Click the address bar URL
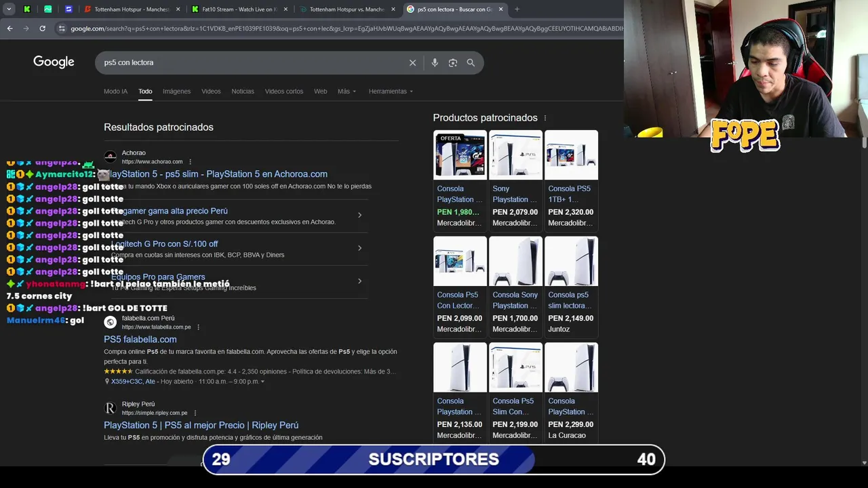The width and height of the screenshot is (868, 488). (346, 28)
